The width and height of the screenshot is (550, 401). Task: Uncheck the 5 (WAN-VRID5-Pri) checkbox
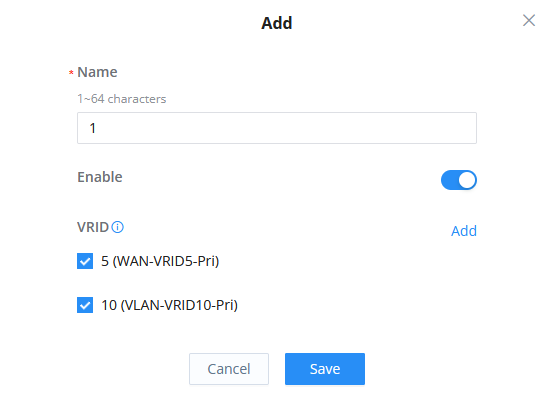coord(85,261)
